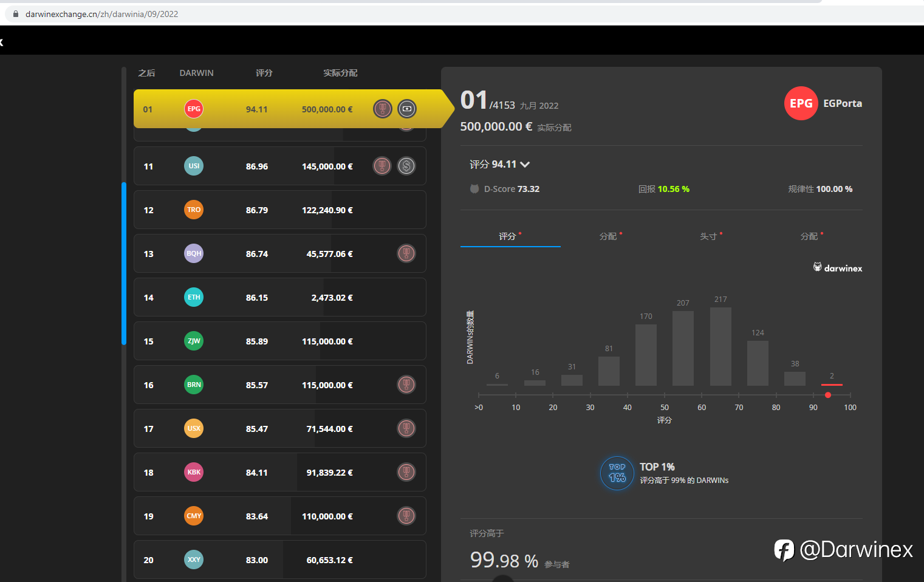
Task: Click the 500,000.00 € 实际分配 heading in detail
Action: (x=516, y=126)
